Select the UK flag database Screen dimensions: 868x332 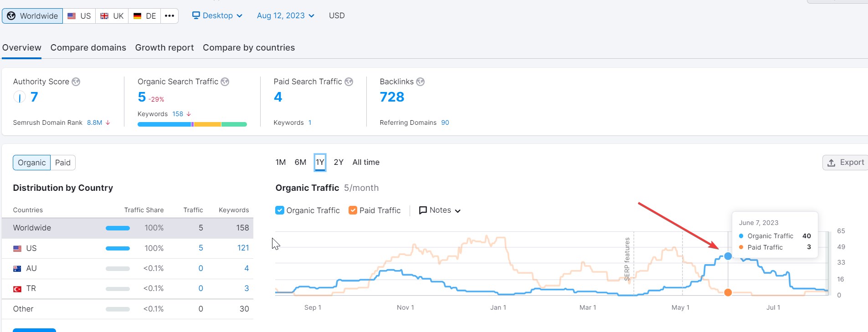click(x=112, y=16)
